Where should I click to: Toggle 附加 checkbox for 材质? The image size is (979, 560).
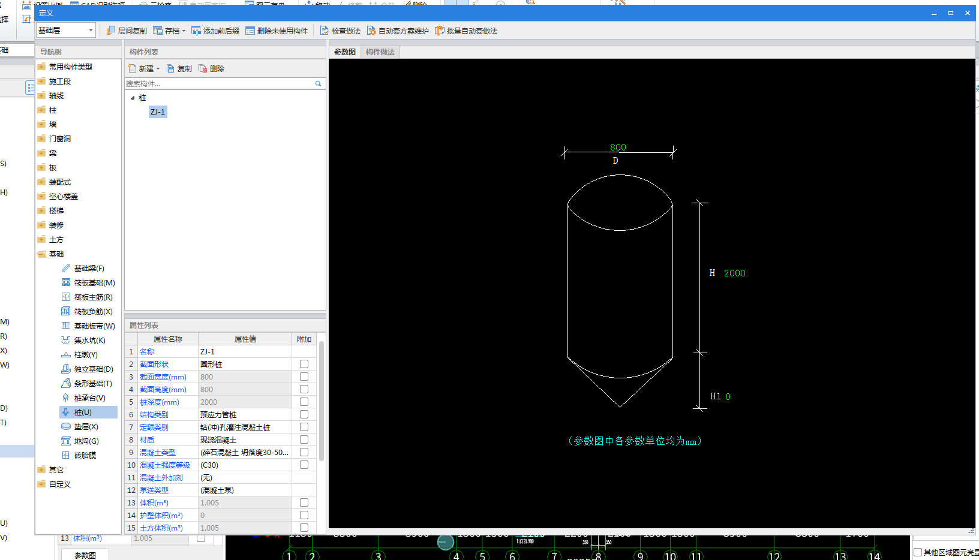[x=304, y=439]
